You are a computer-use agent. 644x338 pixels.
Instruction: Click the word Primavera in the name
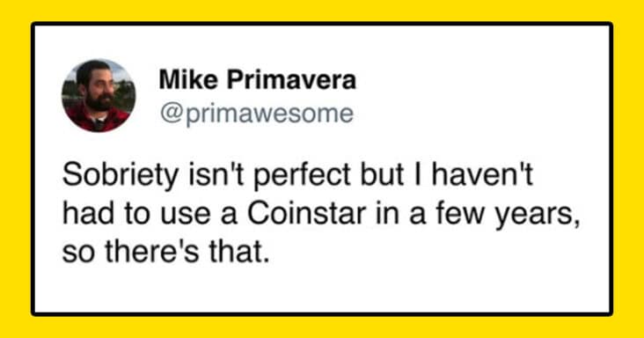(x=291, y=80)
